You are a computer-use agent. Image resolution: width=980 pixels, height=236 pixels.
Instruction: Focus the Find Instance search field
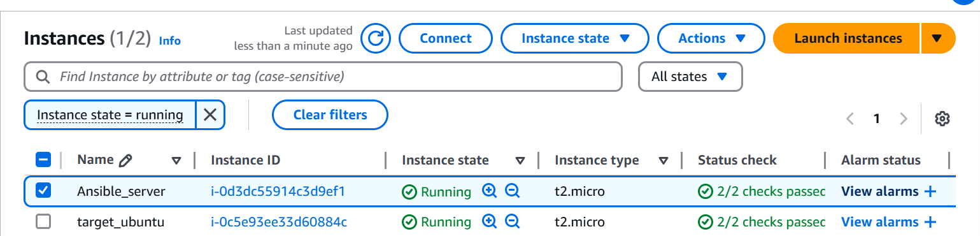point(323,77)
